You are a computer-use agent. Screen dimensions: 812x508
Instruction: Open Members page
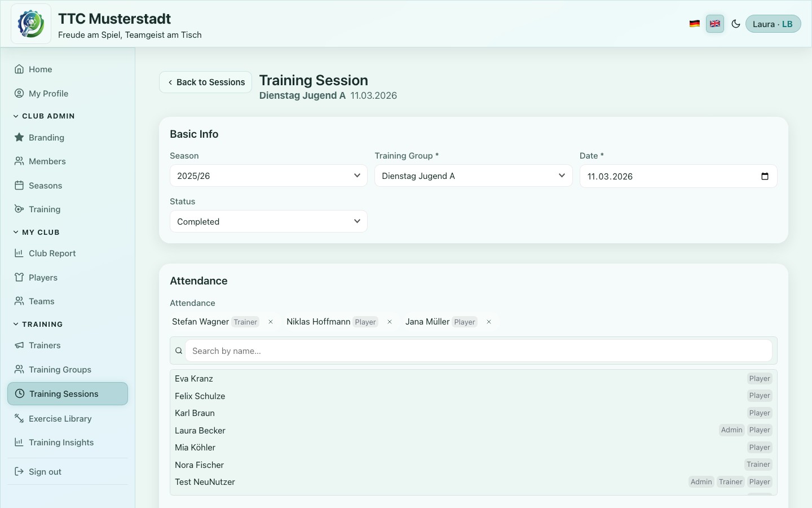click(68, 161)
